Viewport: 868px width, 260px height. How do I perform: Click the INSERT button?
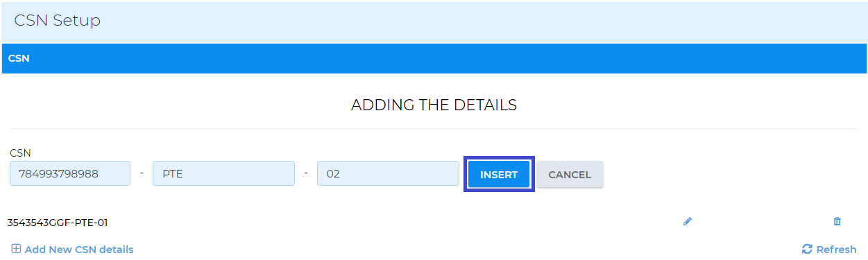pyautogui.click(x=499, y=175)
